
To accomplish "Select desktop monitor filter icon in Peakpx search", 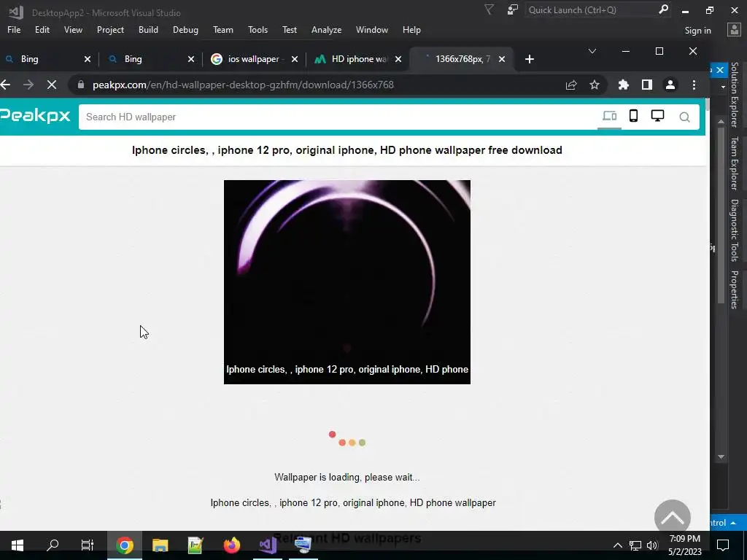I will click(x=657, y=116).
